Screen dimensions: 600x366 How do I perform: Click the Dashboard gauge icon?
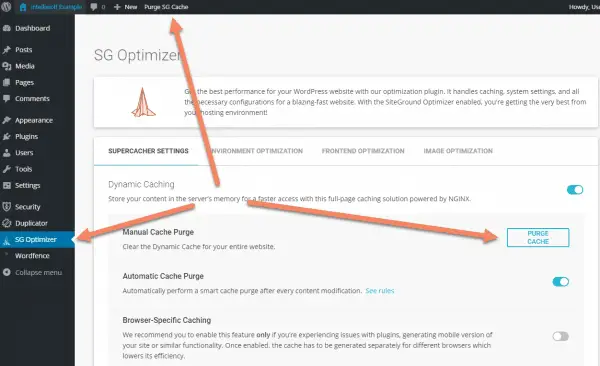tap(7, 28)
